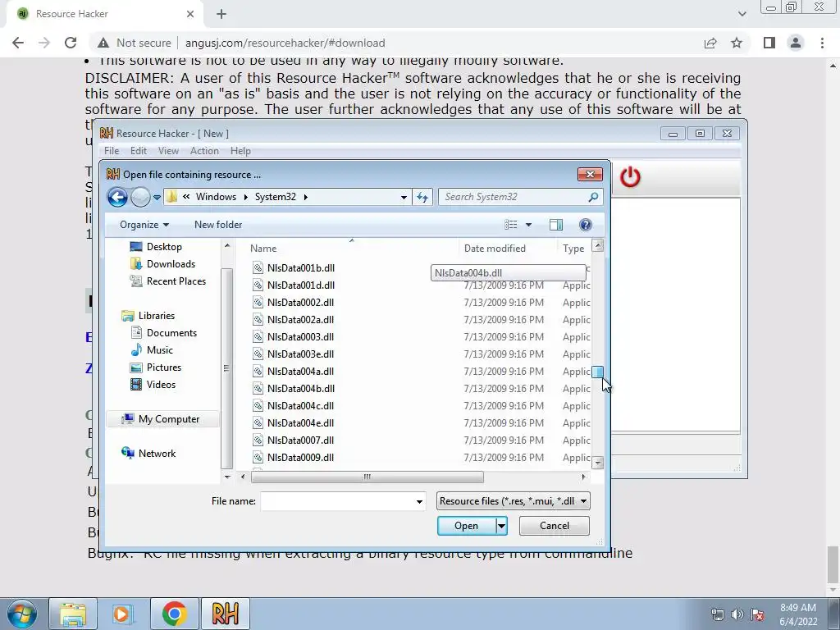The width and height of the screenshot is (840, 630).
Task: Change the view with the views icon
Action: [511, 225]
